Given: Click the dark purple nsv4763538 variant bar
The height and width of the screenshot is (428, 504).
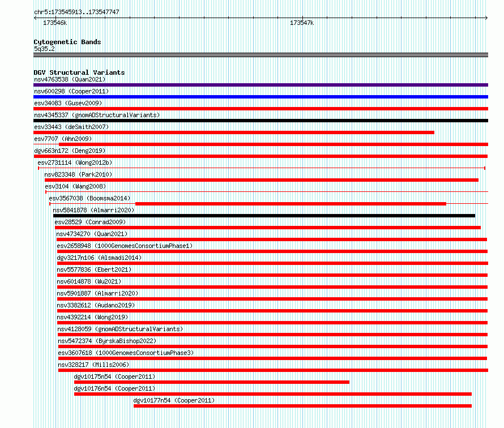Looking at the screenshot, I should [260, 85].
